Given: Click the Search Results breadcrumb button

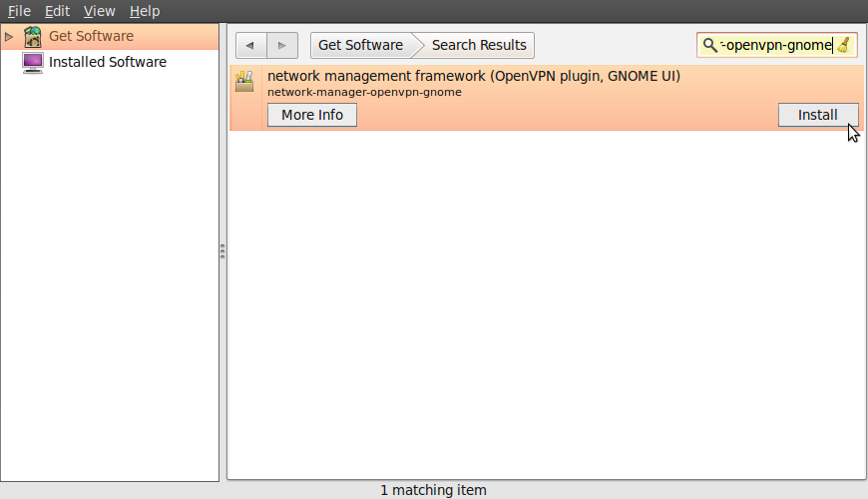Looking at the screenshot, I should (x=479, y=45).
